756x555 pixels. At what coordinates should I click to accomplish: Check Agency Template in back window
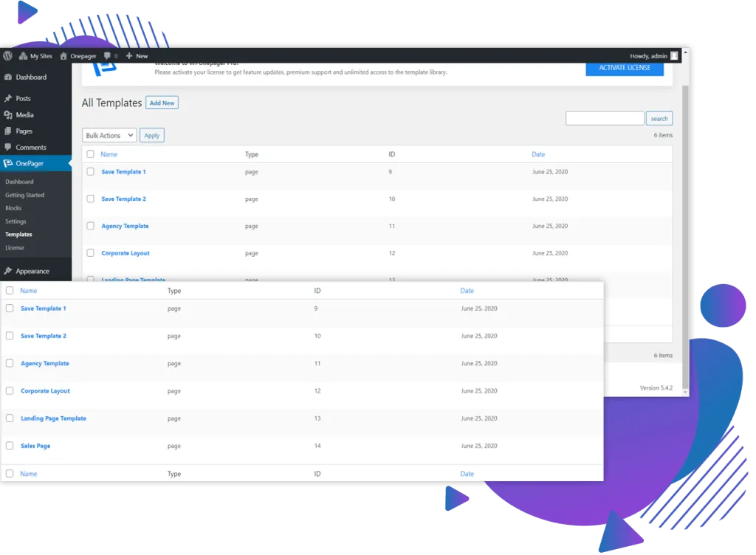pyautogui.click(x=90, y=226)
